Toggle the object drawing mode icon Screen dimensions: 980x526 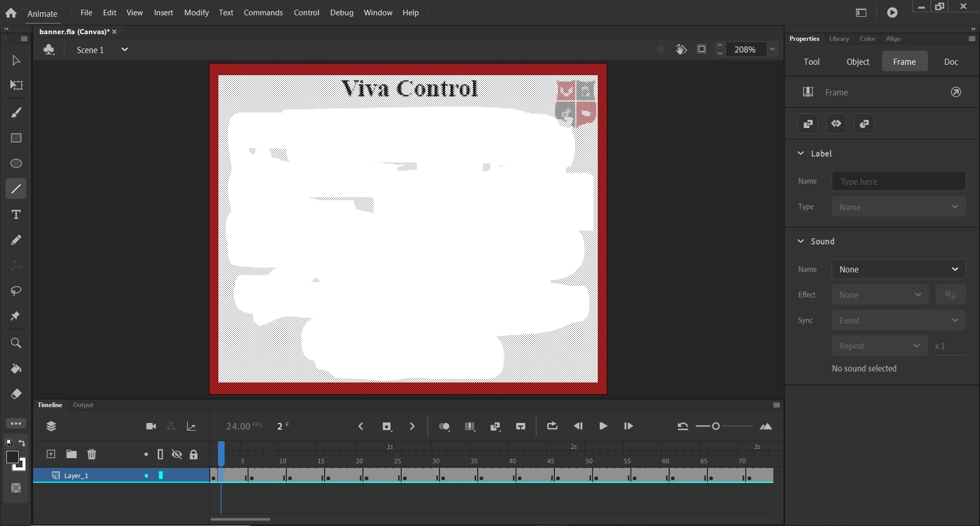pos(16,488)
